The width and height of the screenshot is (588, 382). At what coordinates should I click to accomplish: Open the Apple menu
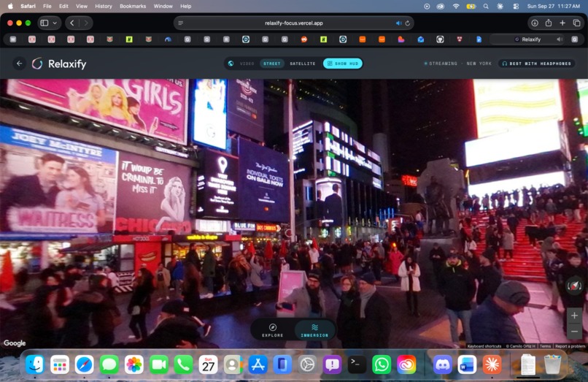click(10, 6)
